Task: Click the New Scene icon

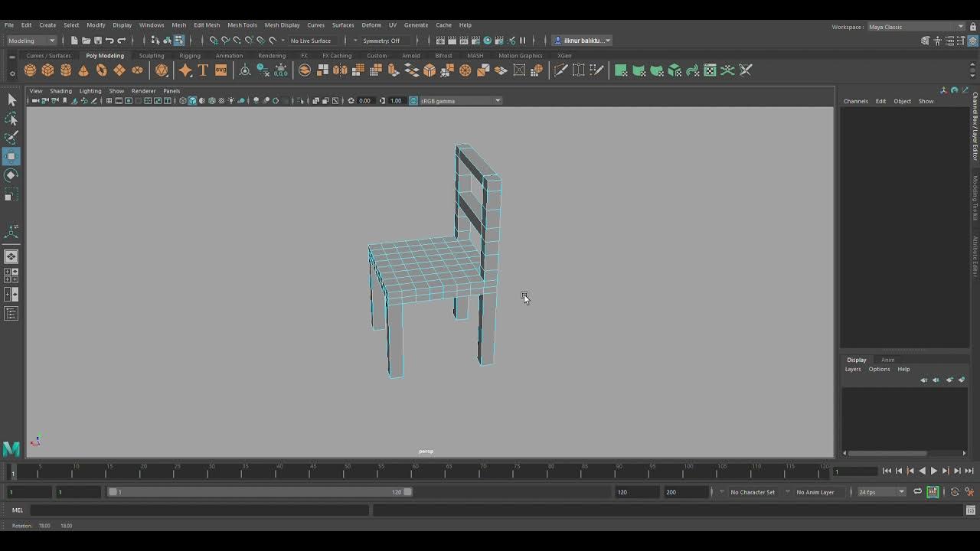Action: pos(74,41)
